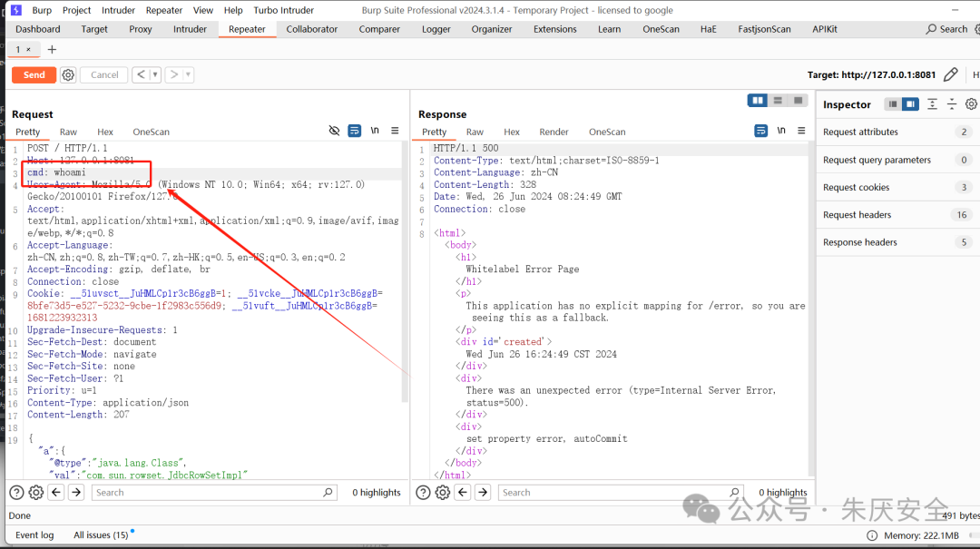Switch to Proxy tab
This screenshot has height=549, width=980.
[x=141, y=29]
